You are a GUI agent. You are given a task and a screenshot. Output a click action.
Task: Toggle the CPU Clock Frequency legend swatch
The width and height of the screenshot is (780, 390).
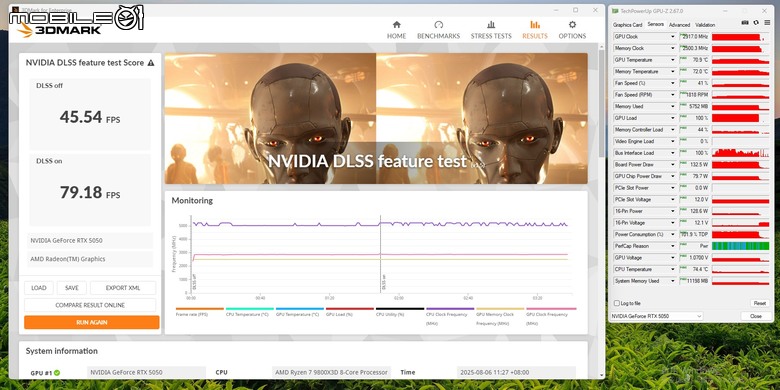pos(450,309)
